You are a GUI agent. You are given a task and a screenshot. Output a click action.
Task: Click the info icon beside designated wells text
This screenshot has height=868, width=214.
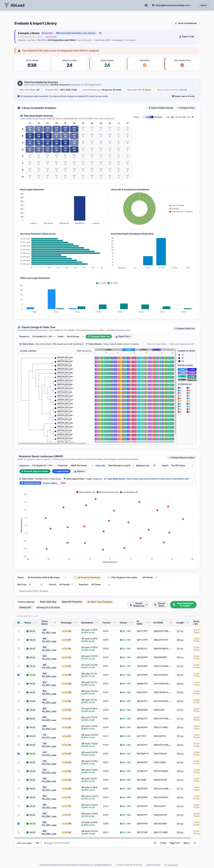(x=18, y=96)
